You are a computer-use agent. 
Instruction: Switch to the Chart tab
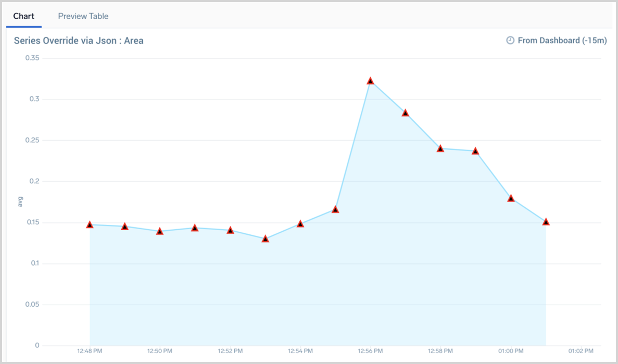tap(23, 16)
